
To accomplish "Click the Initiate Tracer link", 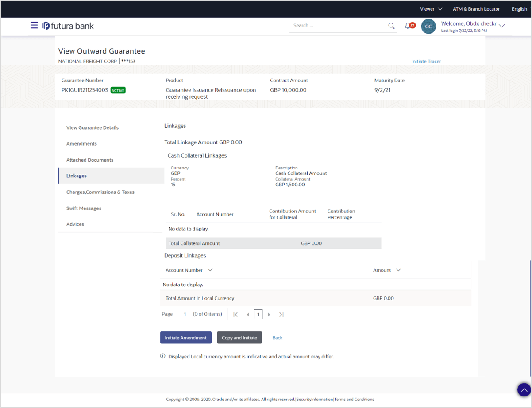I will [x=426, y=62].
